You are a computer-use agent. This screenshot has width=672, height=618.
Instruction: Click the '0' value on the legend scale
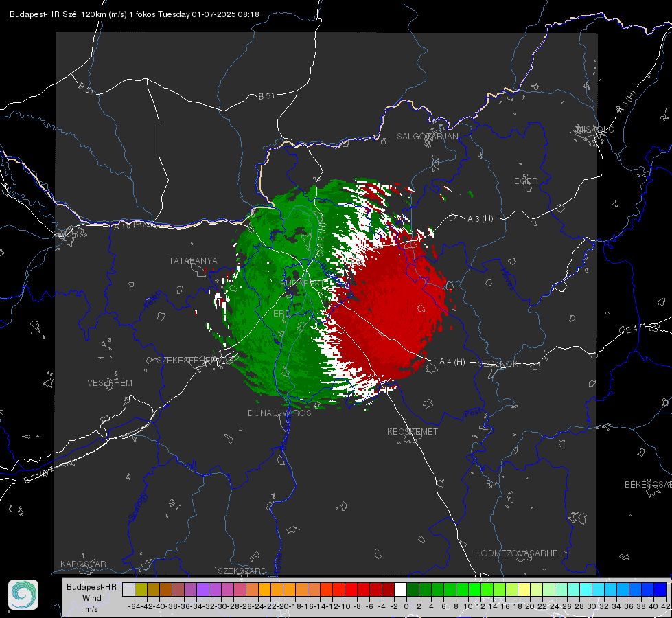point(406,606)
